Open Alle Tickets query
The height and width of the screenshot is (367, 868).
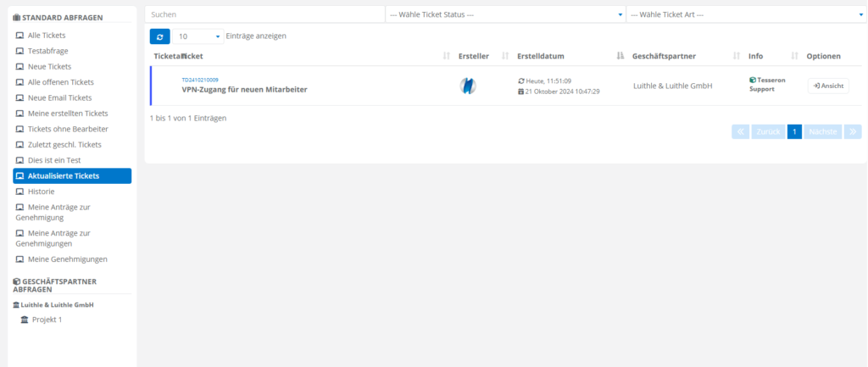click(x=47, y=35)
